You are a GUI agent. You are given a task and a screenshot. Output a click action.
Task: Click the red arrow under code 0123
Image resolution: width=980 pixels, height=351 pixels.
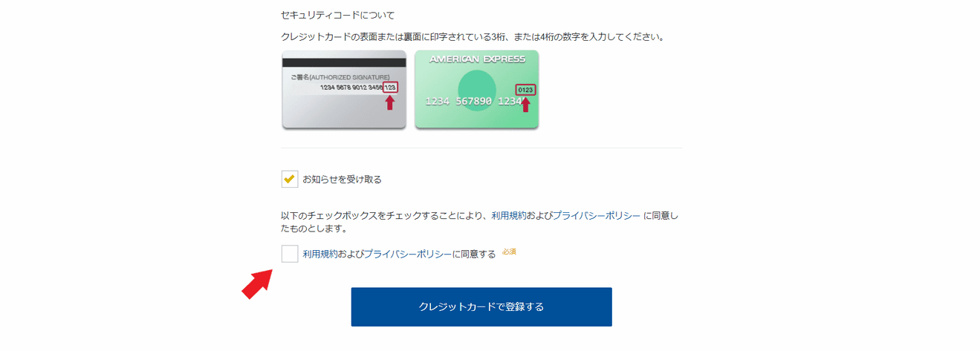click(x=525, y=105)
